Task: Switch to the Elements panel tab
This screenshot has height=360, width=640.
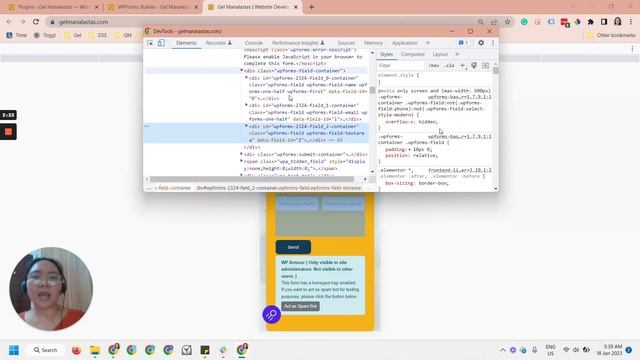Action: click(186, 43)
